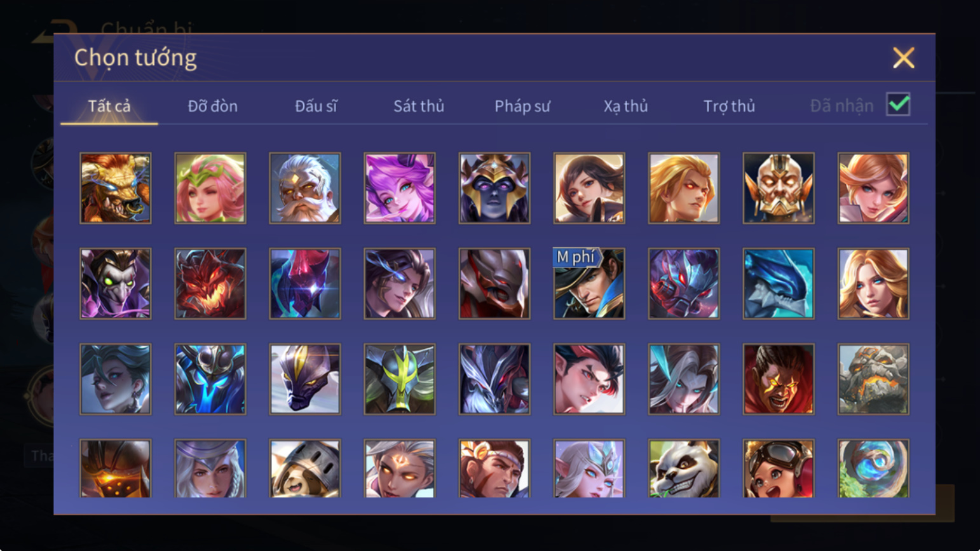Show the Pháp sư heroes tab
The height and width of the screenshot is (551, 980).
522,106
